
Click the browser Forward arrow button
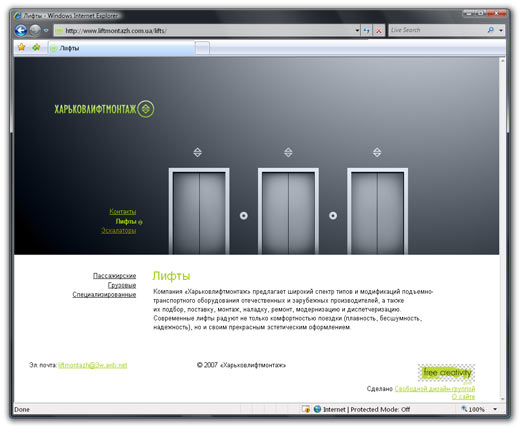pos(35,30)
